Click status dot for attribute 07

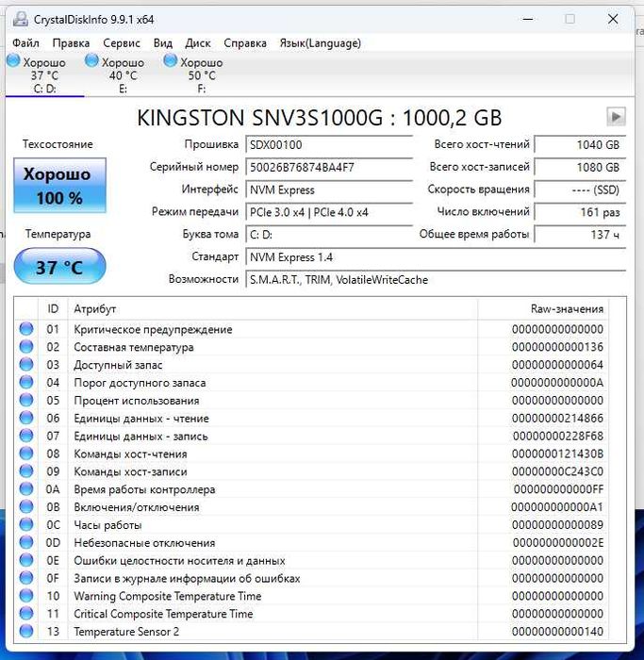click(26, 436)
